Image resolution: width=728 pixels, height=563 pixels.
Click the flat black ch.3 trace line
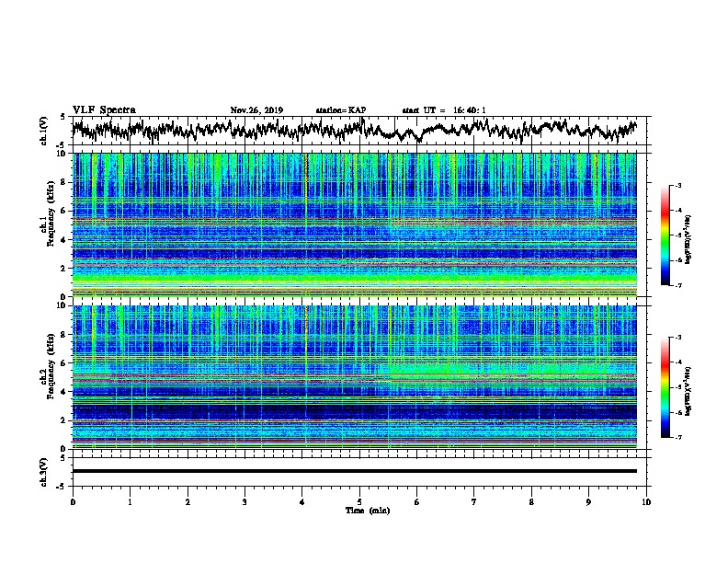pos(354,471)
